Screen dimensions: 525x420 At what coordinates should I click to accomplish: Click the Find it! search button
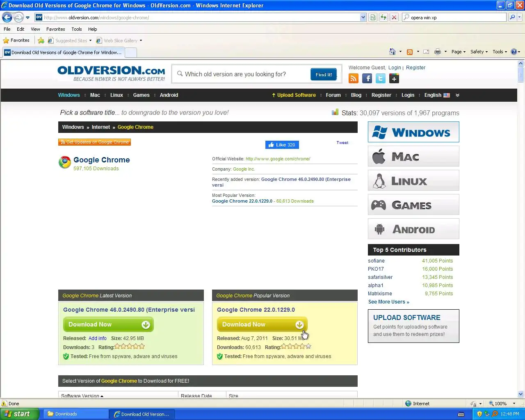click(x=324, y=75)
